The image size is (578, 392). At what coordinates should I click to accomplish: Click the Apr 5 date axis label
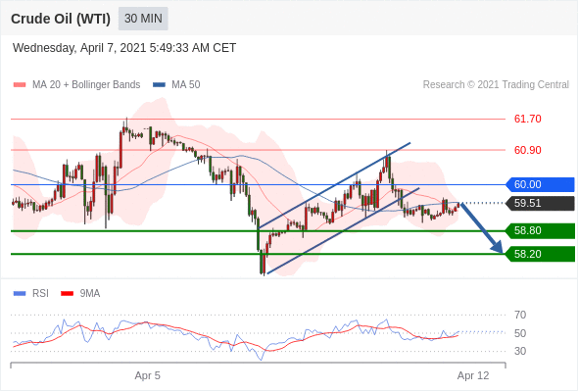coord(148,375)
